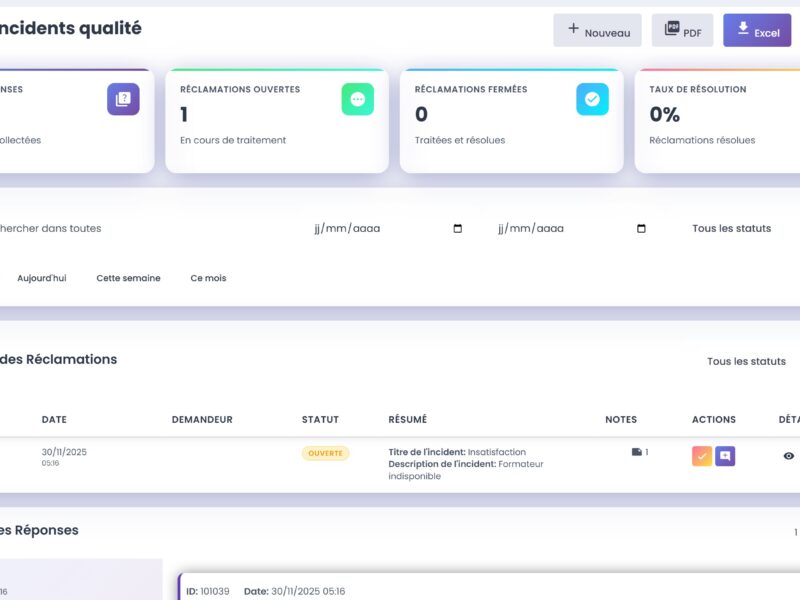The height and width of the screenshot is (600, 800).
Task: Expand the Réclamations list status filter dropdown
Action: [x=746, y=361]
